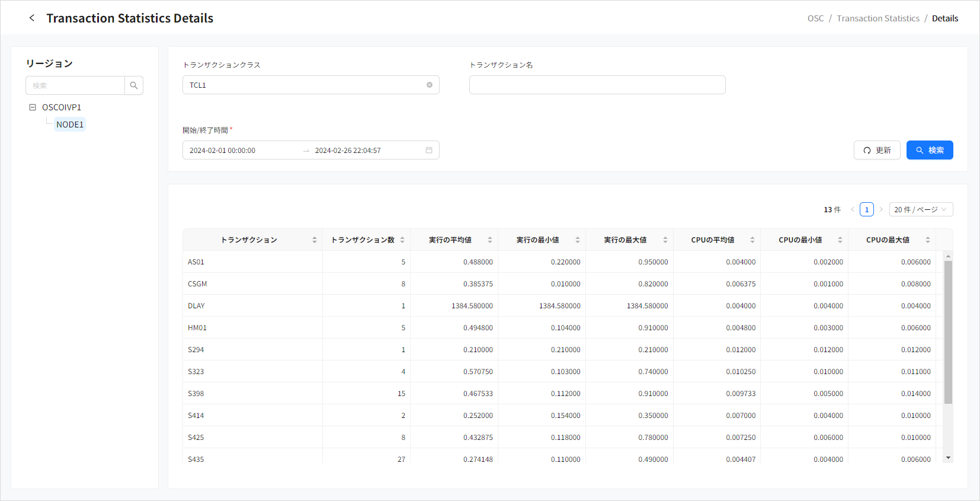Open the 20 件 / ページ page size dropdown
Screen dimensions: 980x501
[921, 209]
